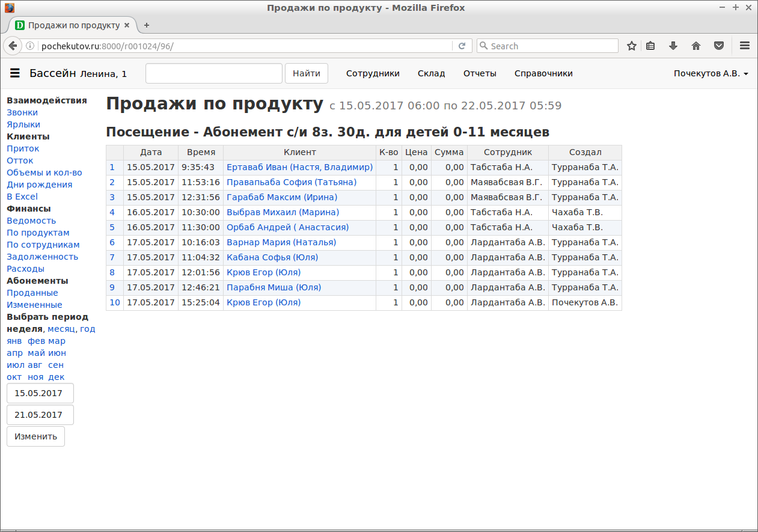Viewport: 758px width, 532px height.
Task: Choose the дек month link
Action: coord(57,377)
